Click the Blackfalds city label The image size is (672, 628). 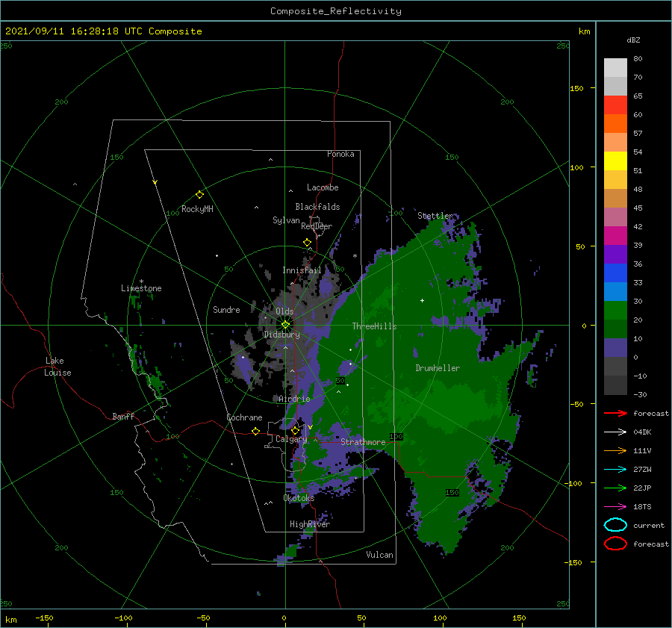click(317, 207)
